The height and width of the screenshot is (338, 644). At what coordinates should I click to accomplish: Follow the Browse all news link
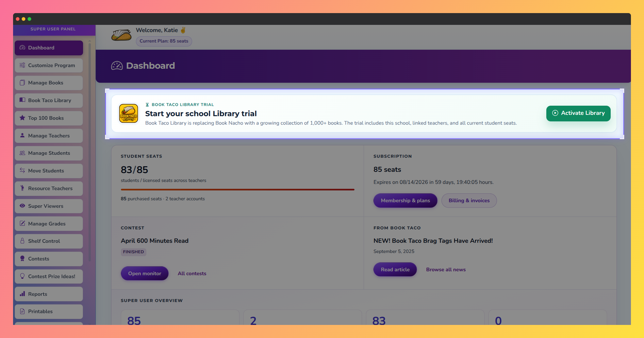click(x=446, y=270)
